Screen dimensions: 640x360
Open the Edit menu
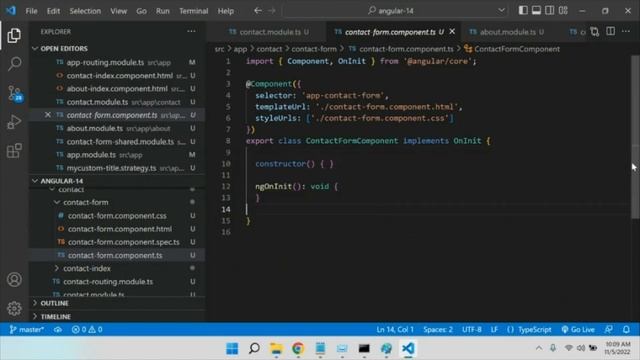tap(53, 11)
